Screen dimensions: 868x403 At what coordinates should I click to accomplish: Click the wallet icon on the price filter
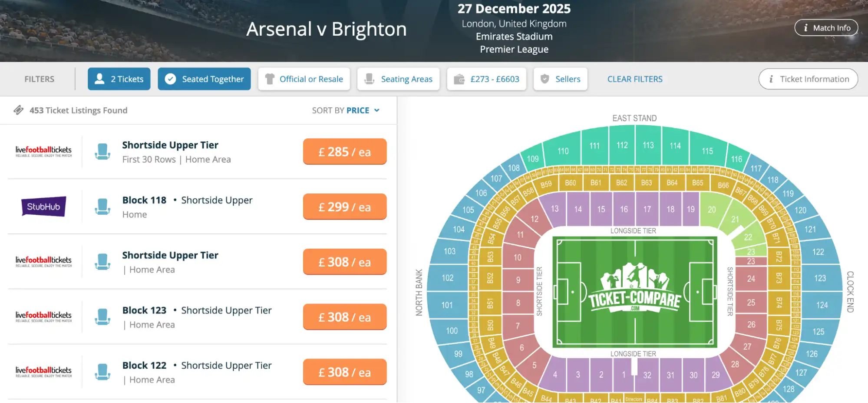(459, 79)
